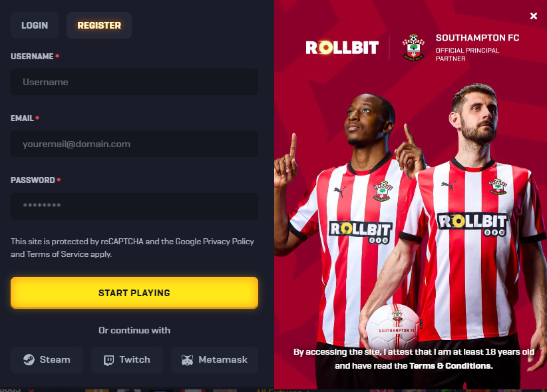547x392 pixels.
Task: Open the Google Privacy Policy link
Action: click(214, 242)
